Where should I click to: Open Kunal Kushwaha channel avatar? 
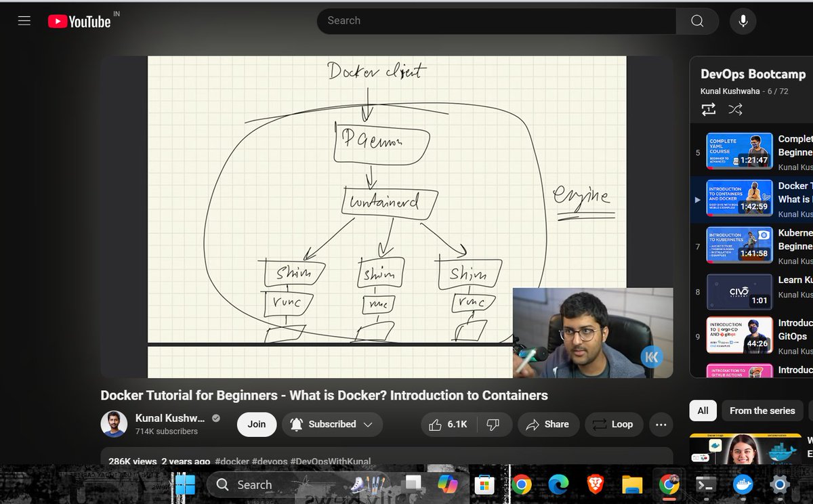click(114, 424)
